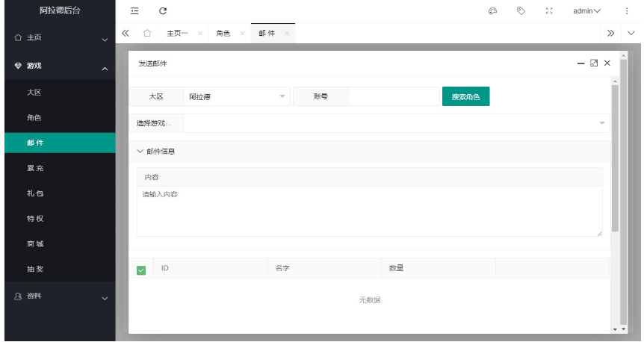Enter fullscreen using the expand icon
644x342 pixels.
[x=549, y=10]
